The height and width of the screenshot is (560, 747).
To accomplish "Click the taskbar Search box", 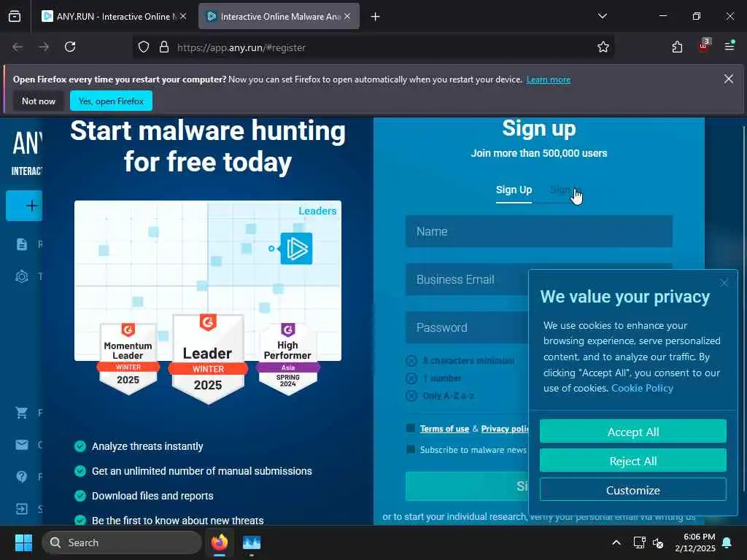I will pos(122,542).
